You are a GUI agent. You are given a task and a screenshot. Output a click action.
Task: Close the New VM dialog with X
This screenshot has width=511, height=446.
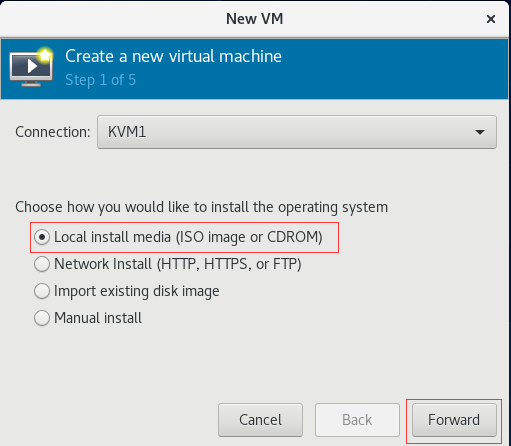[x=491, y=19]
